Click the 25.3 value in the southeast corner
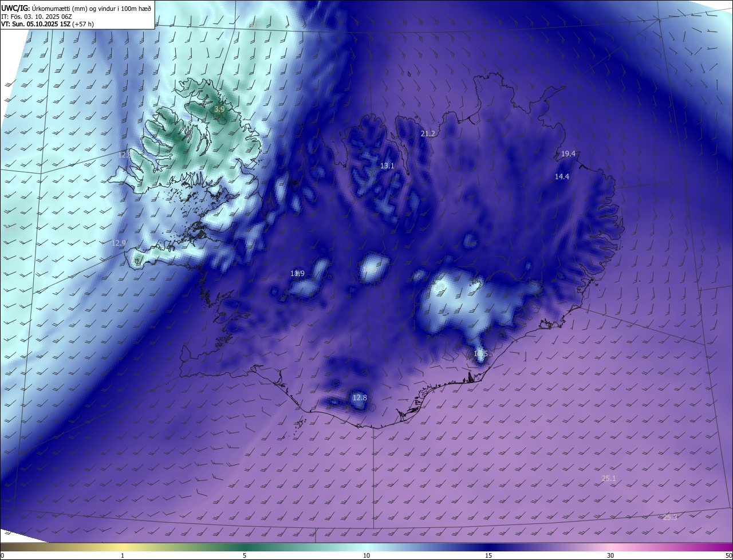 (670, 517)
